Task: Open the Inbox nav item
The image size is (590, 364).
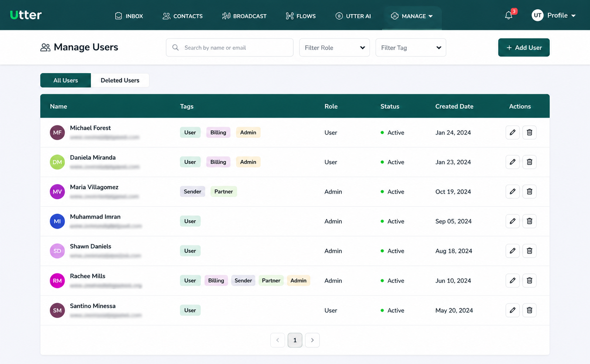Action: coord(129,16)
